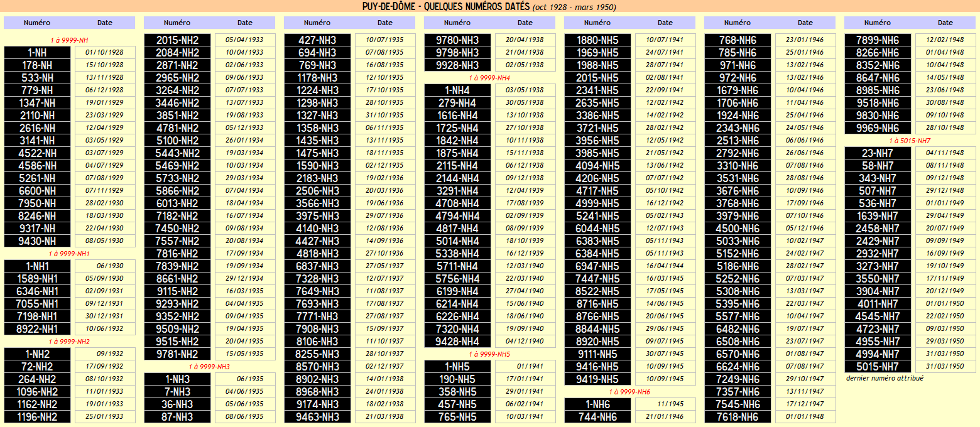Click plate number '1-NH1'
Viewport: 980px width, 427px height.
pos(37,266)
